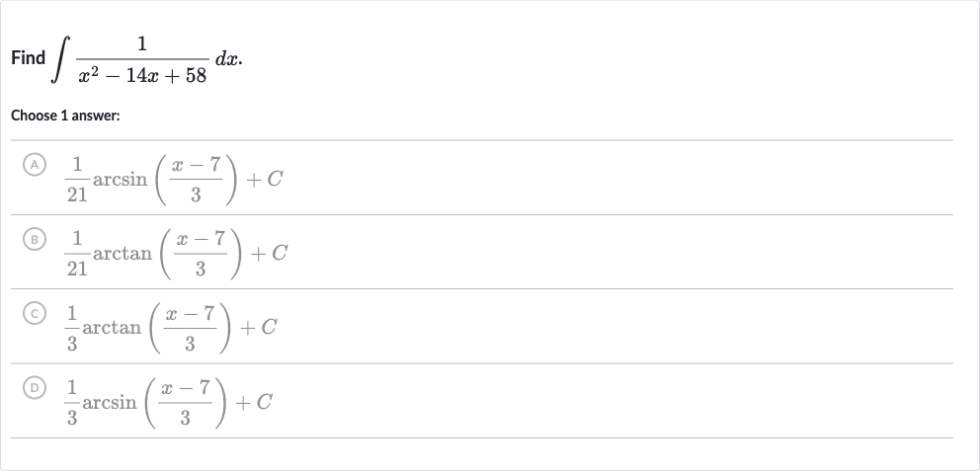The width and height of the screenshot is (980, 471).
Task: Click the "dx" text in the question
Action: click(229, 58)
